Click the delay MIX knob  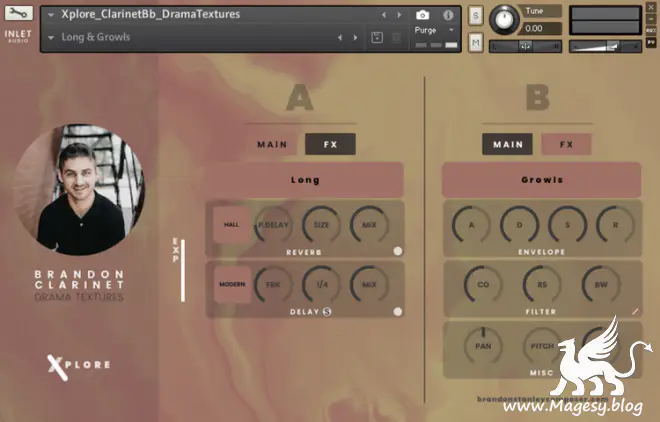click(x=369, y=284)
